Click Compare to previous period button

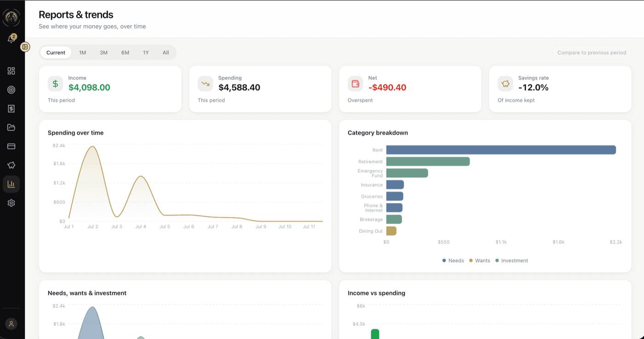point(592,53)
